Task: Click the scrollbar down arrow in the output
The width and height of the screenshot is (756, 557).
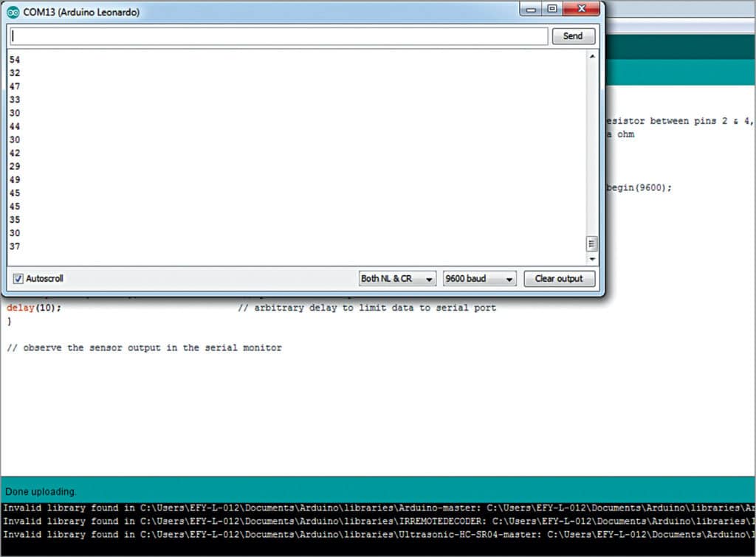Action: click(x=591, y=260)
